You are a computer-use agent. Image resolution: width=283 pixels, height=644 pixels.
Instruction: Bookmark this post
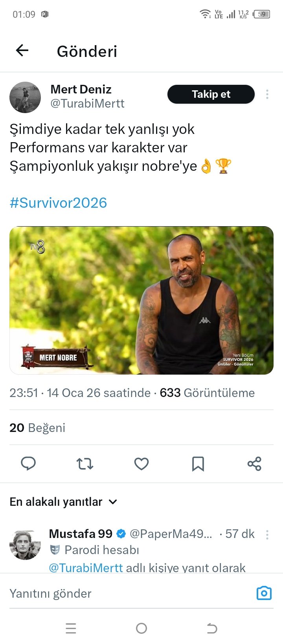coord(198,464)
